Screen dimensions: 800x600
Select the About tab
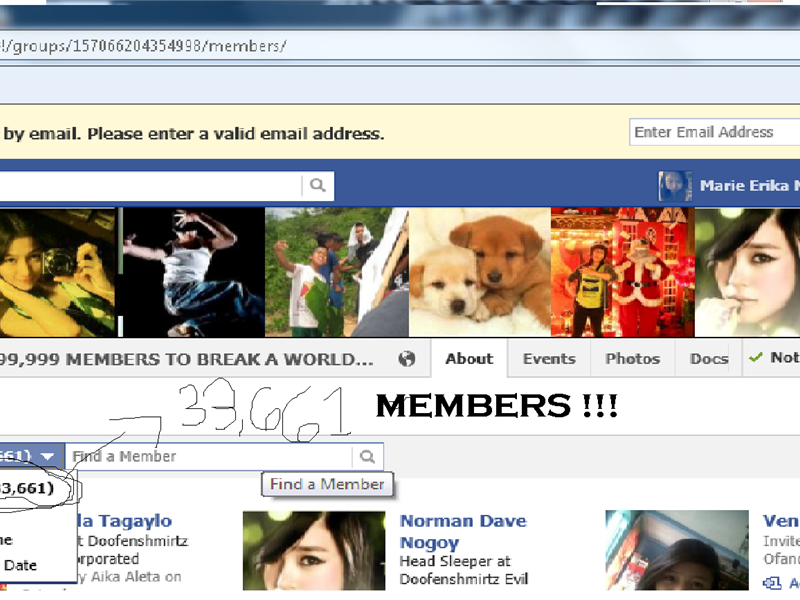pyautogui.click(x=468, y=358)
